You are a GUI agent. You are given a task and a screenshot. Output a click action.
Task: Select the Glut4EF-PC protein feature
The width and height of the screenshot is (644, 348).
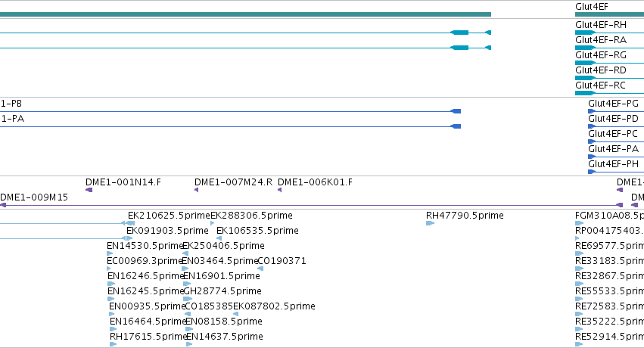tap(616, 141)
